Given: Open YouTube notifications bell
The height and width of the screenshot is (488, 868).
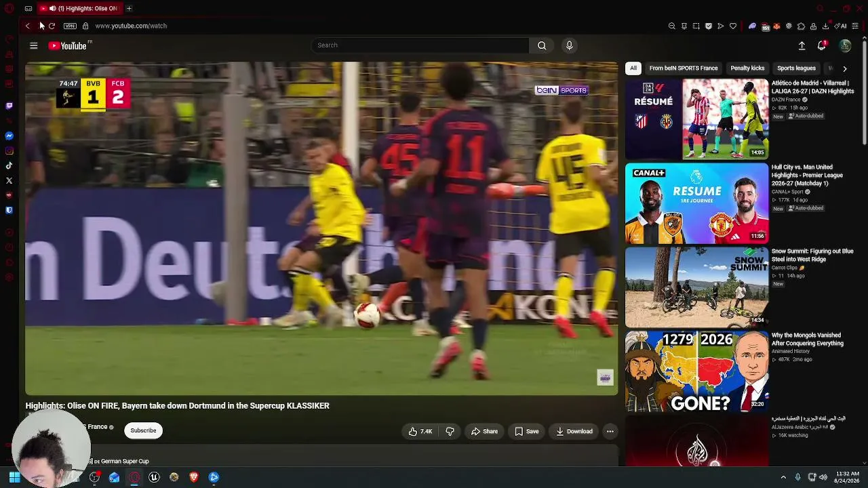Looking at the screenshot, I should tap(822, 45).
